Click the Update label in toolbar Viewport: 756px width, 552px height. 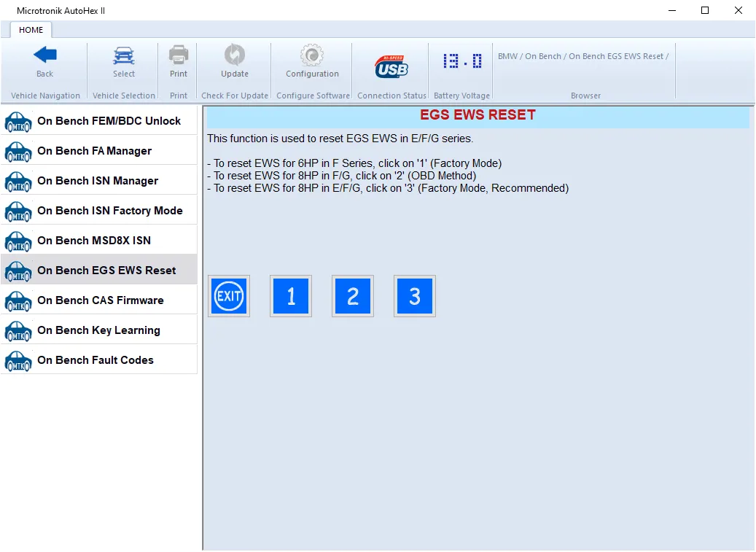click(235, 74)
